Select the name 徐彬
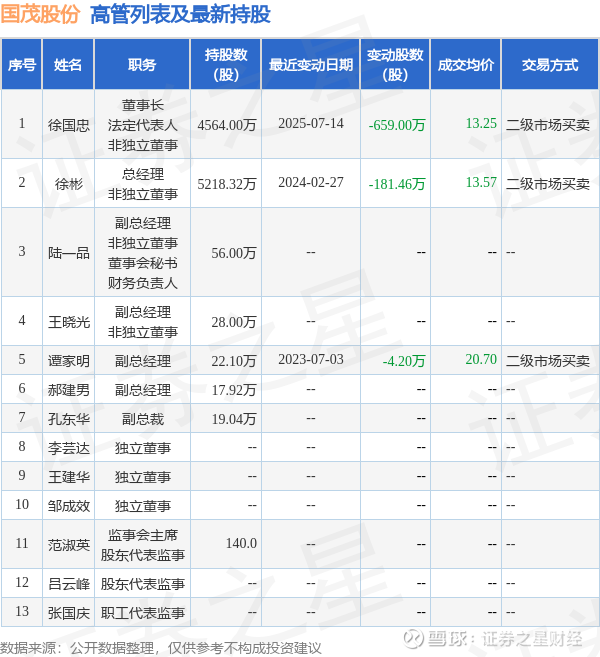 68,184
